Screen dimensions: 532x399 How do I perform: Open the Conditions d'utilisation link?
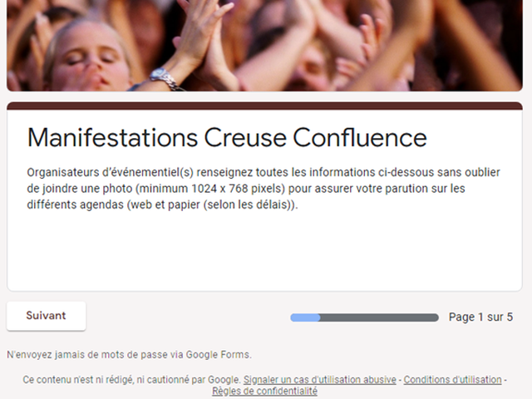tap(452, 380)
